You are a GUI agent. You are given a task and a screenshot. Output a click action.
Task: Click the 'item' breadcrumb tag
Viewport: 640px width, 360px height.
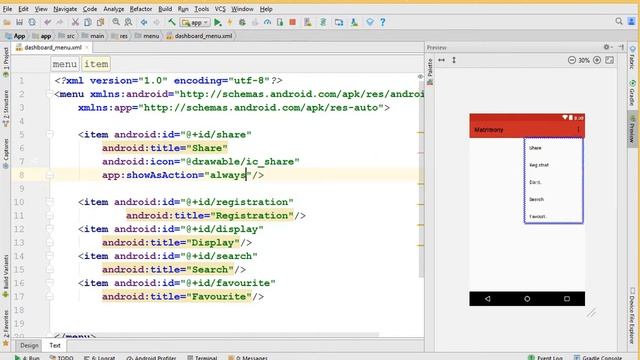pos(96,64)
